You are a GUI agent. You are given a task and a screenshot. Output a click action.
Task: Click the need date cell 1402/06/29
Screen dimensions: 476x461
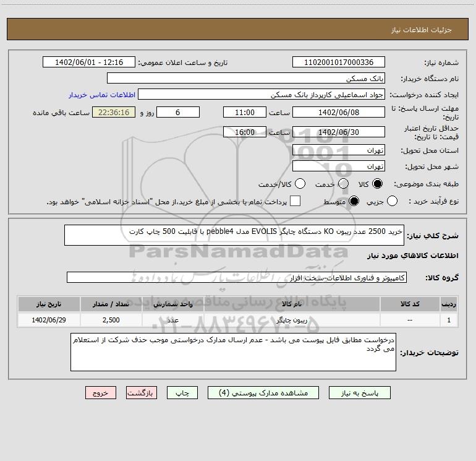(x=49, y=320)
